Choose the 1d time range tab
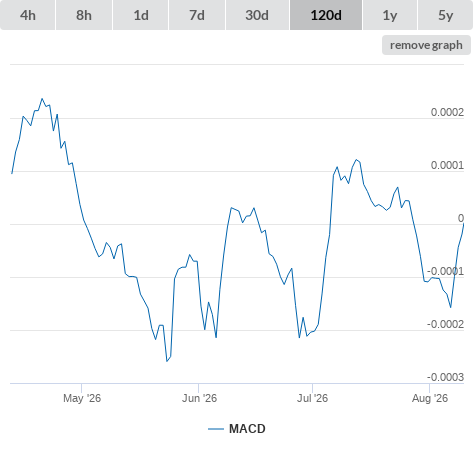This screenshot has height=455, width=474. (141, 15)
